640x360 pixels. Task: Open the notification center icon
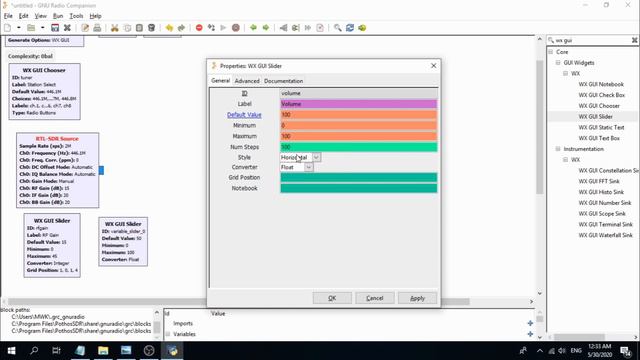tap(625, 351)
